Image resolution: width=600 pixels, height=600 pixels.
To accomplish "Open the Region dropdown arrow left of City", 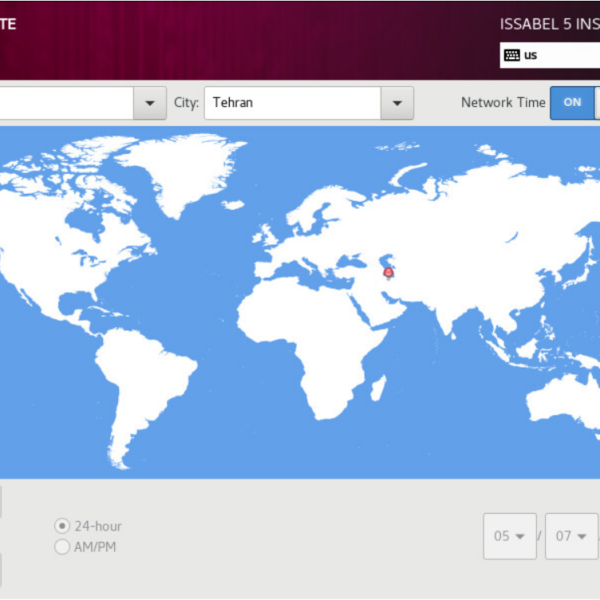I will (x=150, y=103).
